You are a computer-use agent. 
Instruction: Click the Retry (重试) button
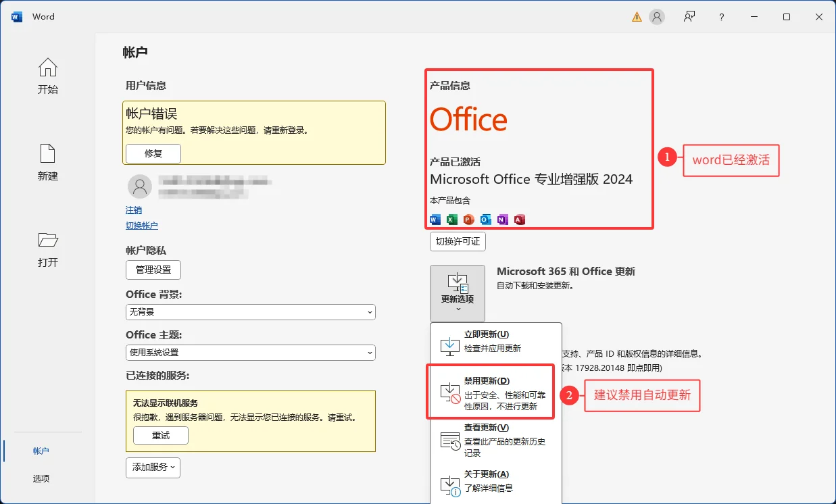pos(161,436)
